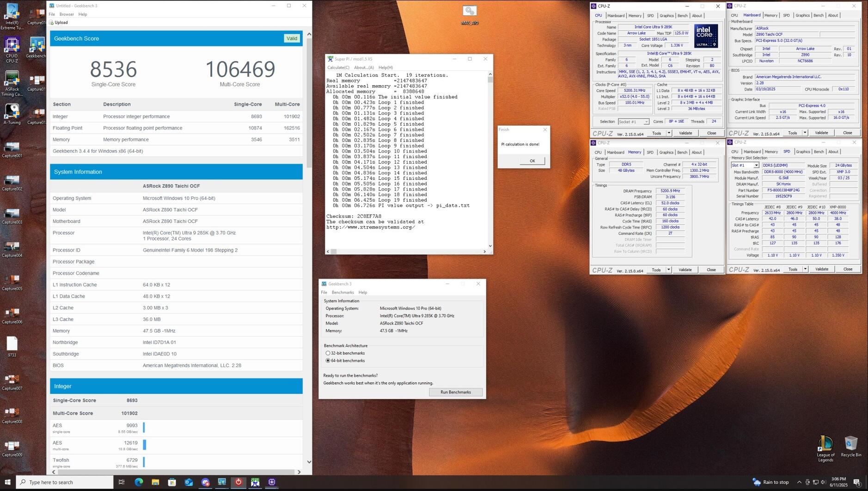
Task: Open the Slot #1 memory slot dropdown
Action: [745, 166]
